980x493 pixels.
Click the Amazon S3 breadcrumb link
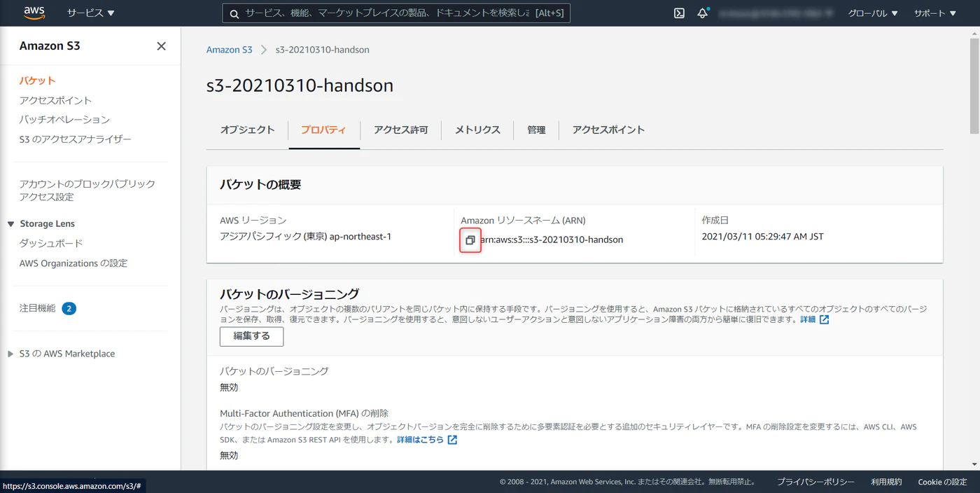pyautogui.click(x=229, y=50)
